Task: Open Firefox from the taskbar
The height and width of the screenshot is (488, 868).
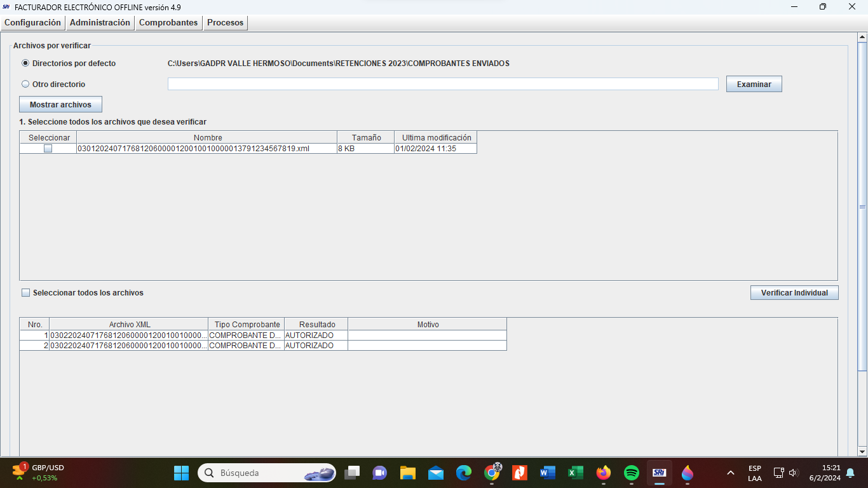Action: pos(603,473)
